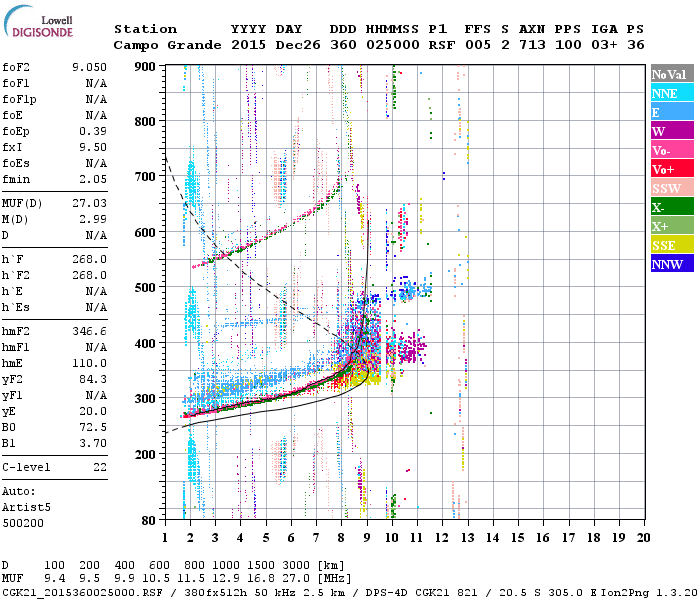The height and width of the screenshot is (600, 700).
Task: Click the 500 km height axis label
Action: click(x=145, y=288)
